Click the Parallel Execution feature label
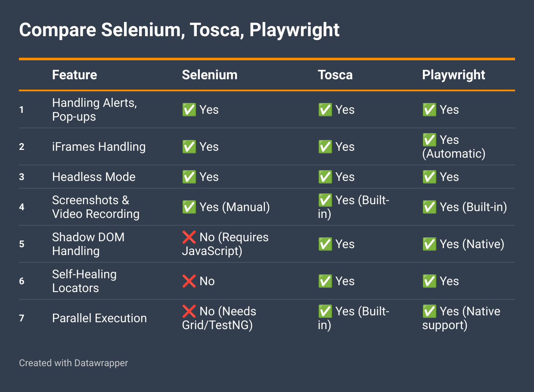 click(x=99, y=318)
